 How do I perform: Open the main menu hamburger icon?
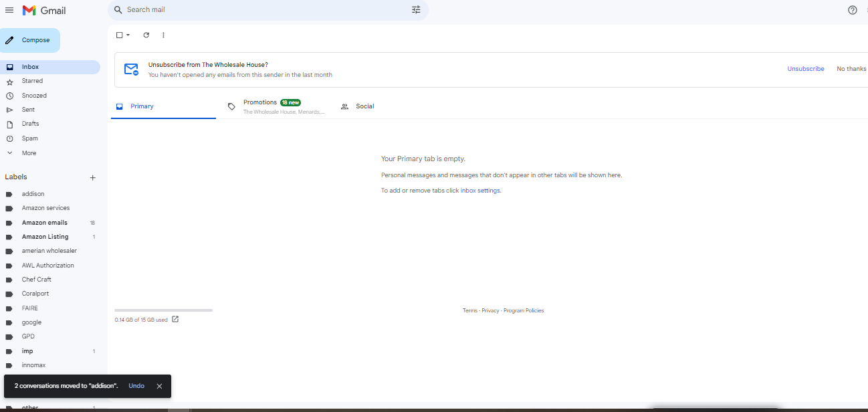point(9,10)
